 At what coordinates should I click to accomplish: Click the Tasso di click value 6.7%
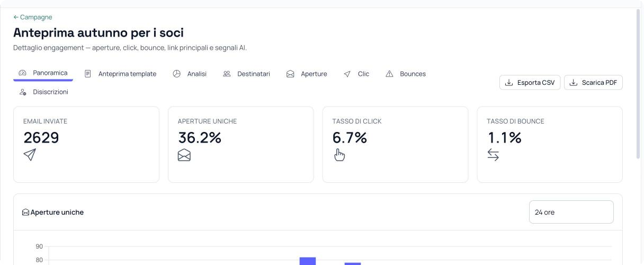point(350,138)
